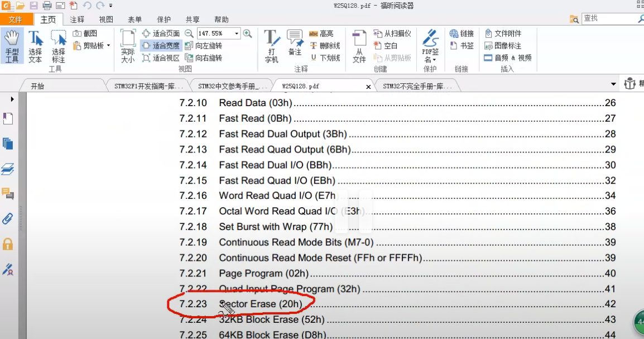Expand the left navigation panel arrow

12,99
